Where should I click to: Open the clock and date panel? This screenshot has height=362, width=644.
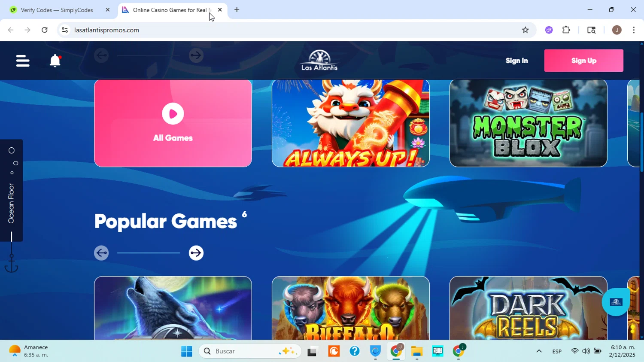[623, 351]
